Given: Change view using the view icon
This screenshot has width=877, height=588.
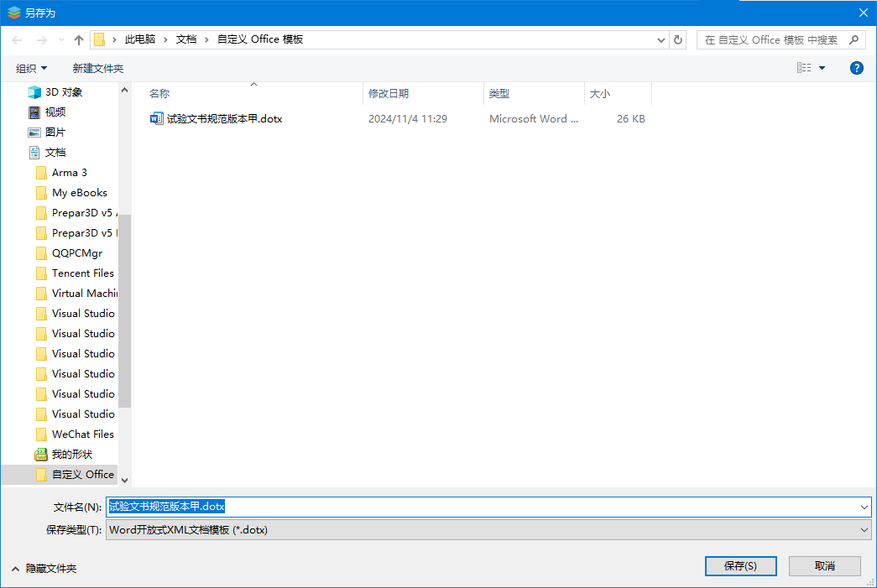Looking at the screenshot, I should click(804, 68).
